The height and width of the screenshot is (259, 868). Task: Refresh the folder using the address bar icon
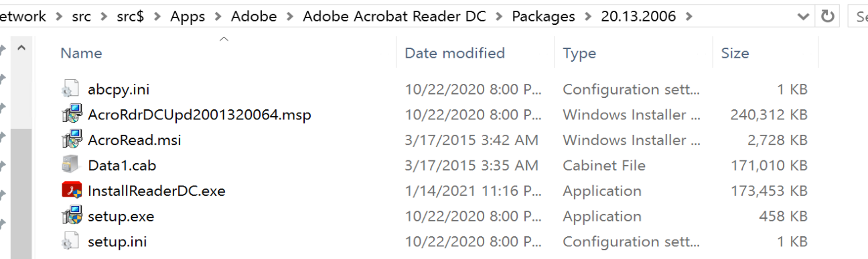828,15
